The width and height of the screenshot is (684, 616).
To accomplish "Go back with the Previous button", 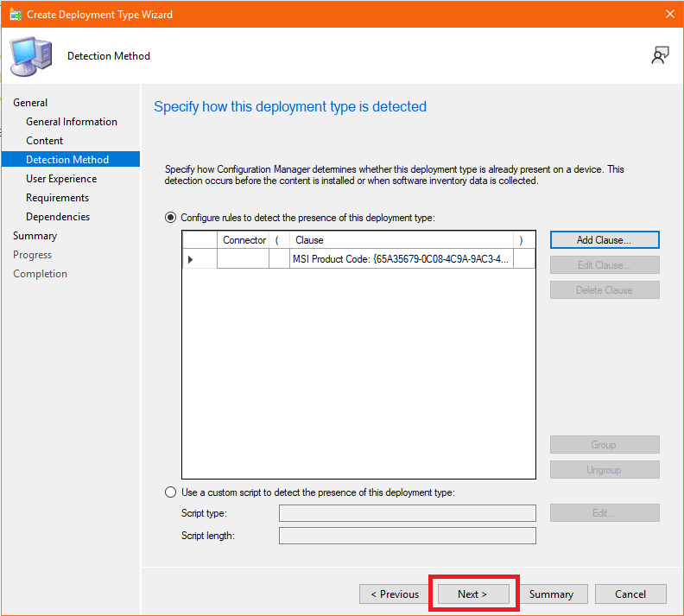I will [395, 594].
